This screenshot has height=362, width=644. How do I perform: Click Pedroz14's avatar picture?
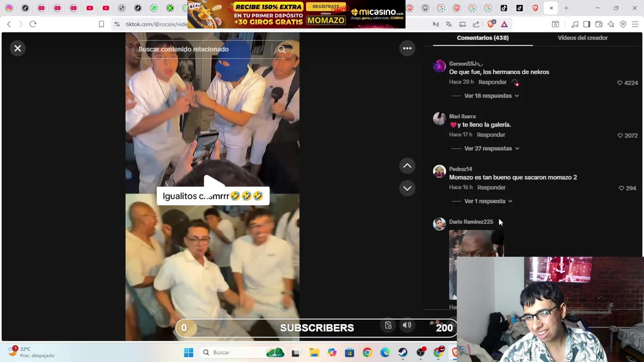[x=439, y=172]
